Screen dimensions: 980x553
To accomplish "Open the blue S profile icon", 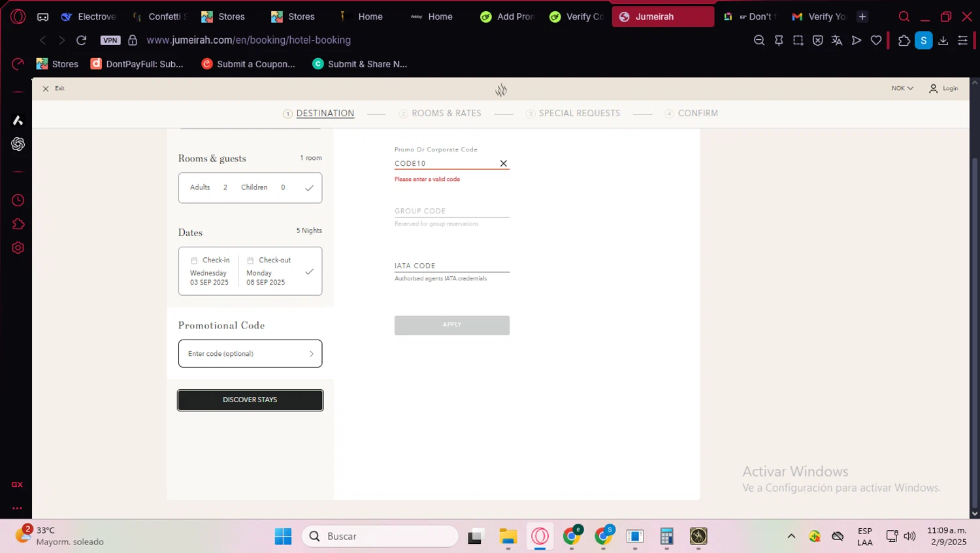I will pos(924,40).
